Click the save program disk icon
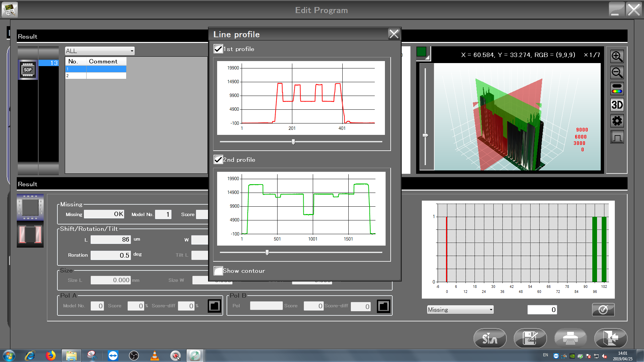The height and width of the screenshot is (362, 644). pos(530,338)
